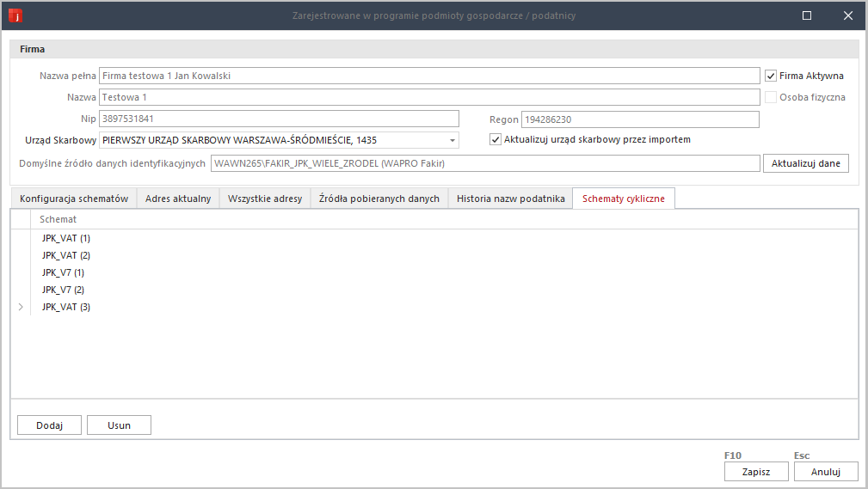Image resolution: width=868 pixels, height=489 pixels.
Task: Select the Wszystkie adresy tab
Action: tap(264, 199)
